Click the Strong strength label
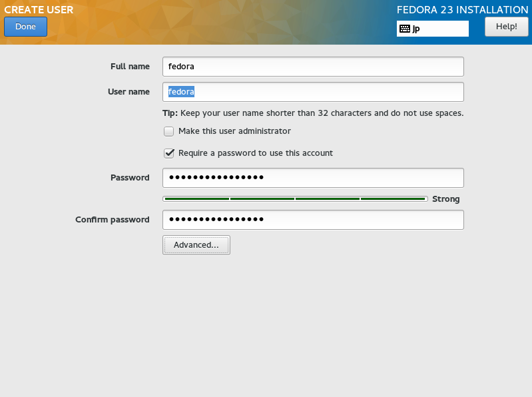Viewport: 532px width, 397px height. coord(446,199)
